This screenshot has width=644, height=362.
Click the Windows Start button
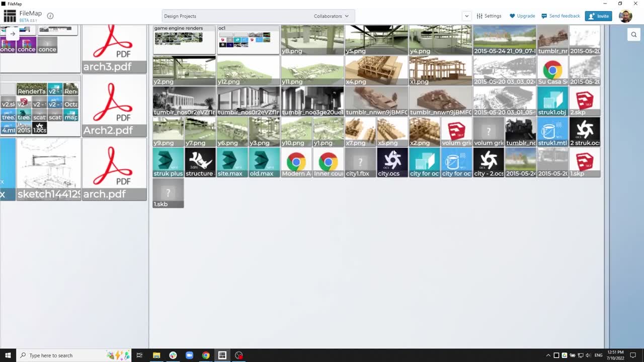(8, 355)
